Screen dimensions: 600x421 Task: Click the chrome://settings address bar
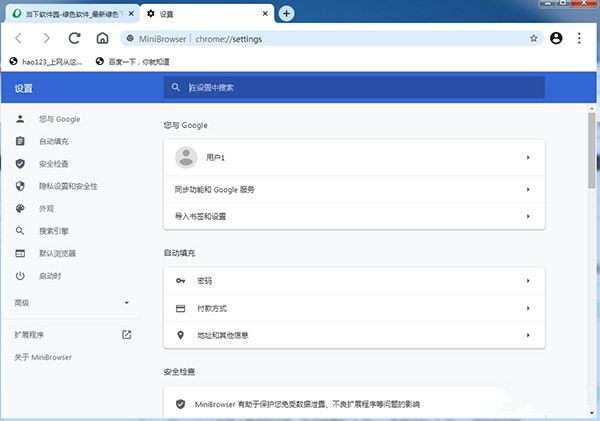coord(330,38)
